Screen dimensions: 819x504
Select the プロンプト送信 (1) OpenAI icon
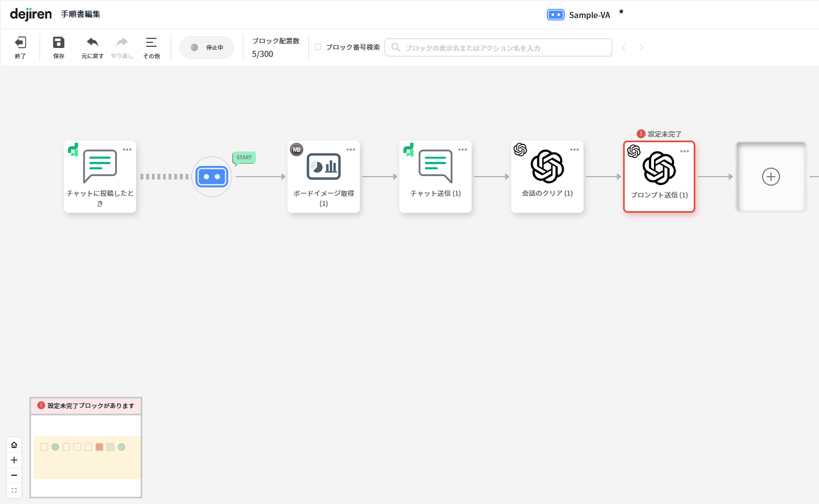click(659, 168)
